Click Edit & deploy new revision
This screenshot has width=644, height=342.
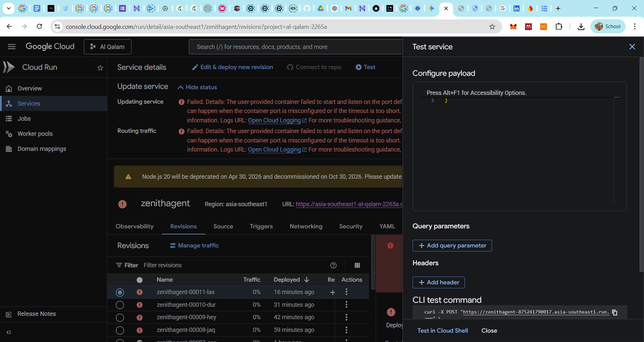point(232,67)
